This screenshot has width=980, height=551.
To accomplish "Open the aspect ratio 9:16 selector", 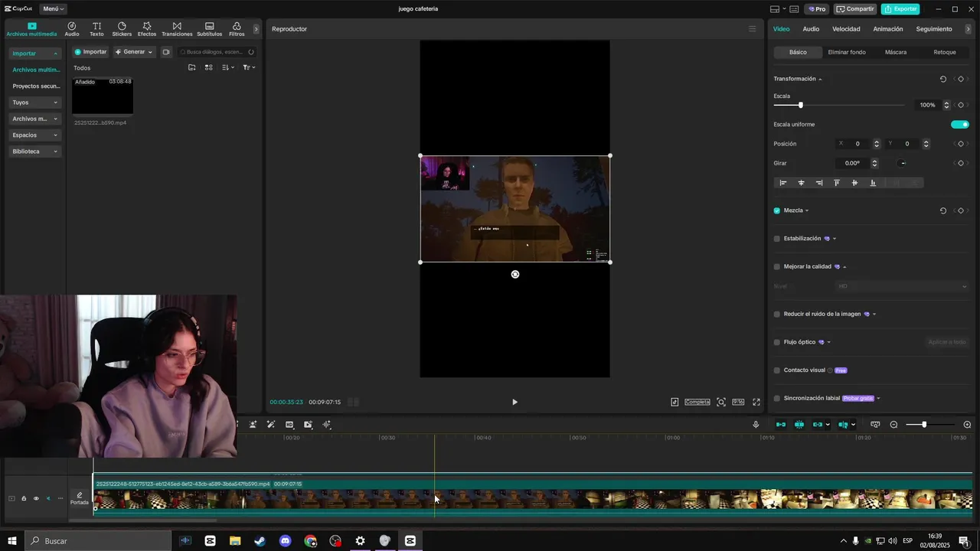I will tap(738, 402).
